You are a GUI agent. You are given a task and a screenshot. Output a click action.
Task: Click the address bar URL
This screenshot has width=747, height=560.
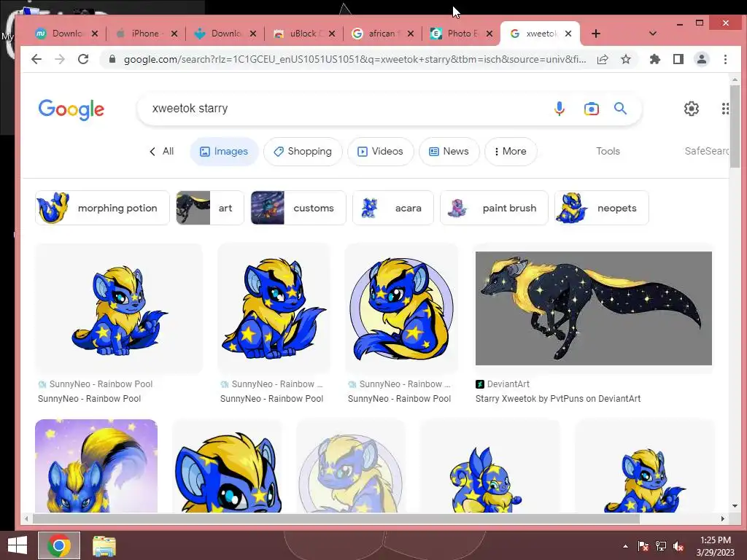pos(355,59)
